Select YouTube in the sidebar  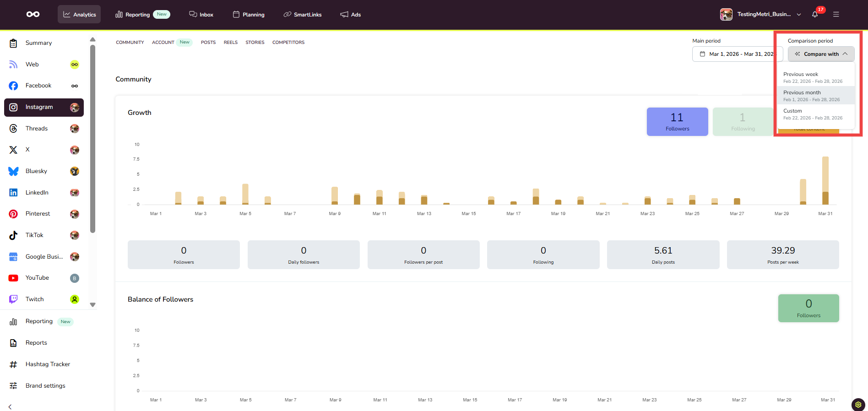pyautogui.click(x=44, y=278)
